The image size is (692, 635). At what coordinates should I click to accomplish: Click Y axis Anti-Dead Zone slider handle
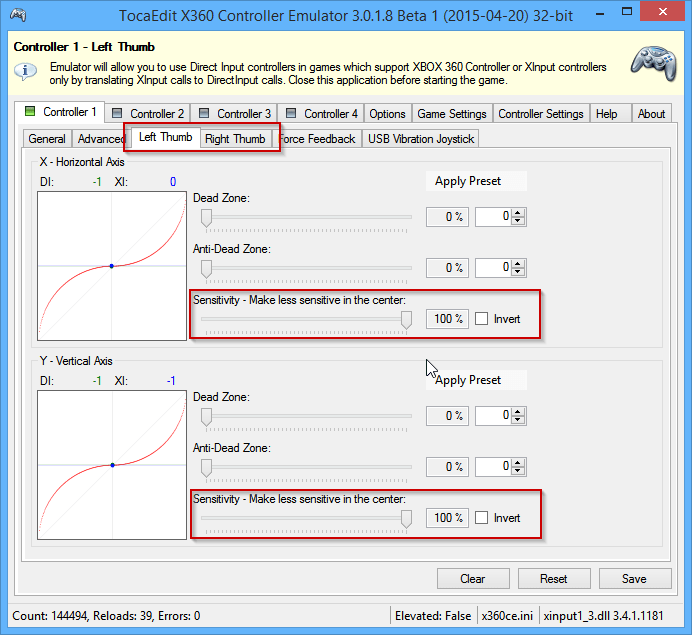coord(206,468)
